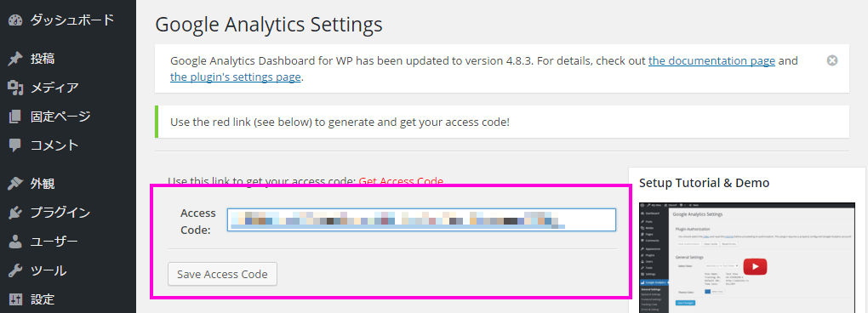Click the Save Access Code button
The width and height of the screenshot is (868, 313).
pyautogui.click(x=222, y=274)
